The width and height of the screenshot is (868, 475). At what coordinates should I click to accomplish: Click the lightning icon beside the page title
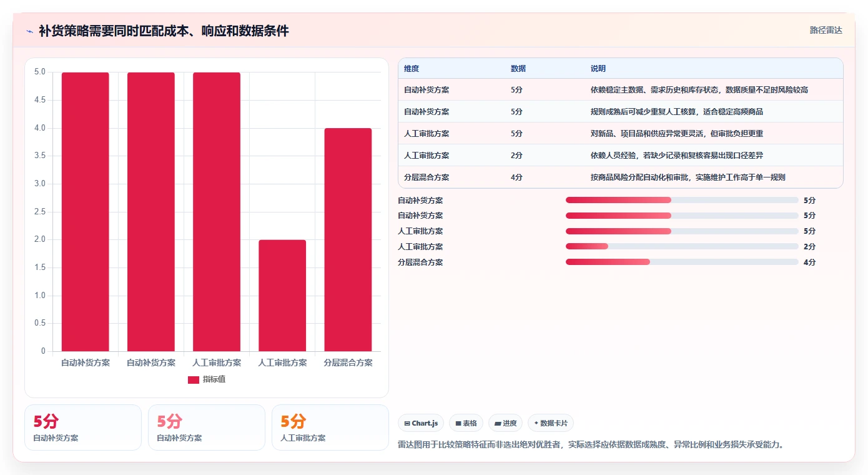(x=29, y=31)
